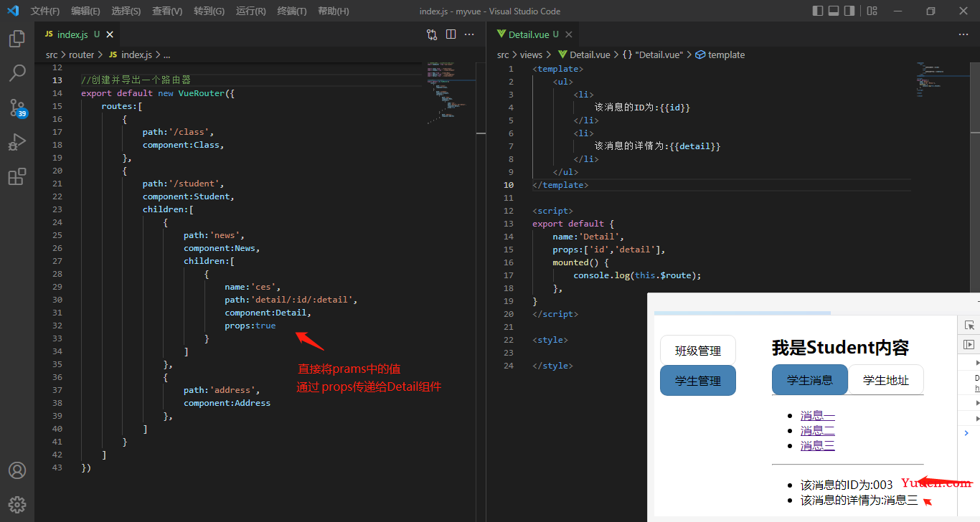Image resolution: width=980 pixels, height=522 pixels.
Task: Open the 消息二 link
Action: point(818,431)
